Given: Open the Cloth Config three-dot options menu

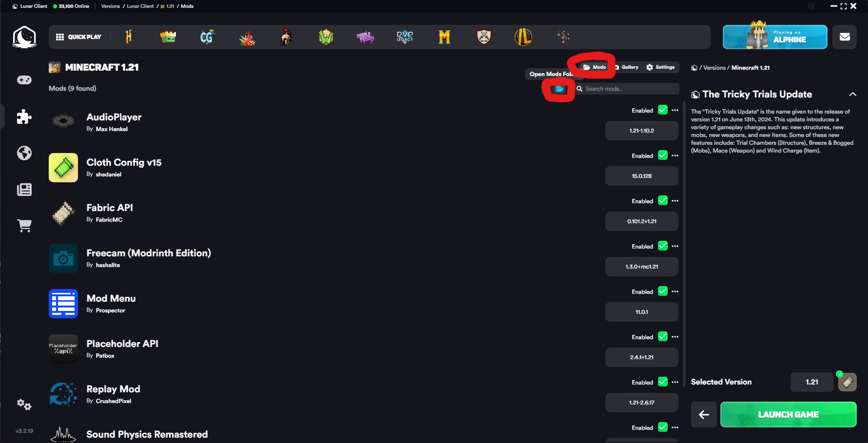Looking at the screenshot, I should click(x=675, y=155).
